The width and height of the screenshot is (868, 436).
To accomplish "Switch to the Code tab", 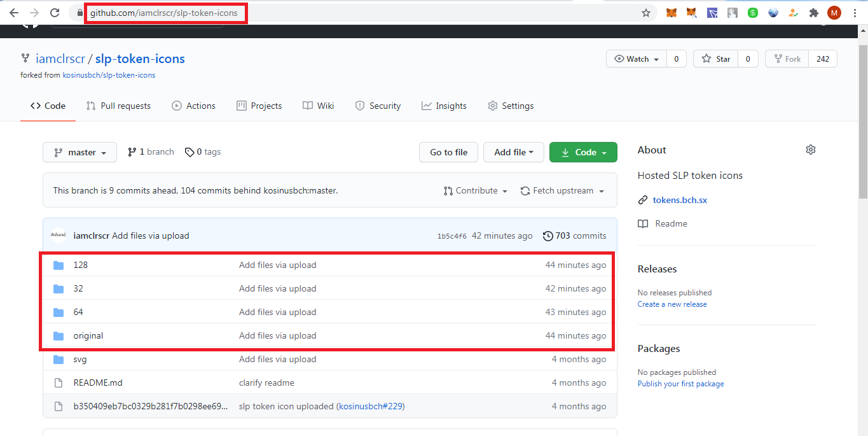I will (x=48, y=106).
